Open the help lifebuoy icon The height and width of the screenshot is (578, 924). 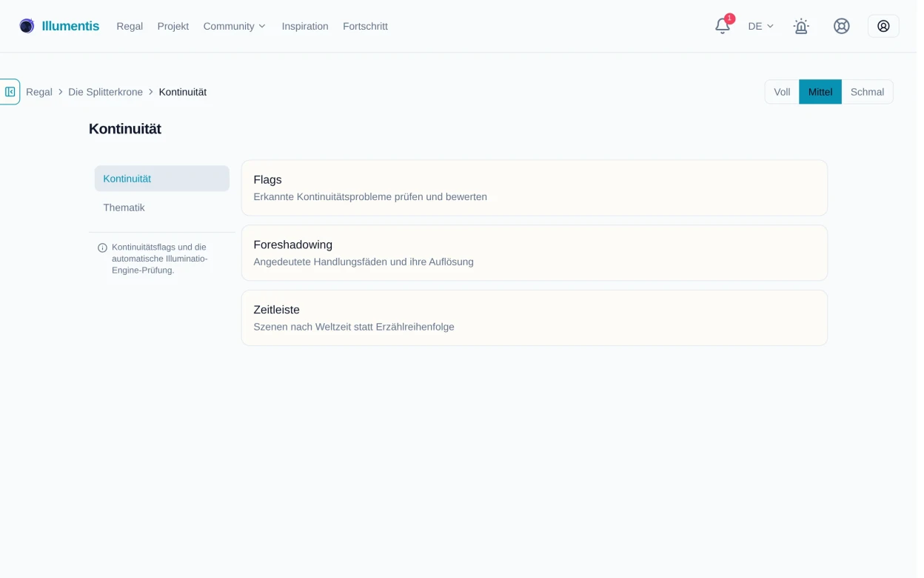coord(842,26)
